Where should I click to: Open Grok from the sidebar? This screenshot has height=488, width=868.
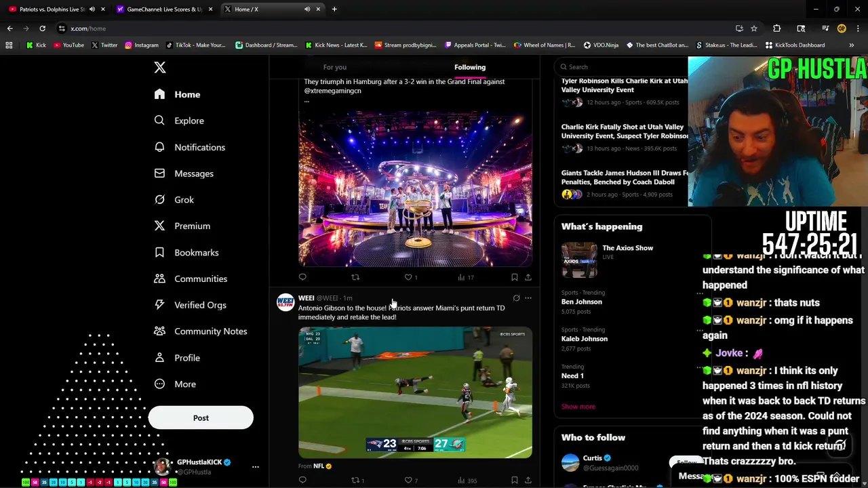[x=174, y=200]
